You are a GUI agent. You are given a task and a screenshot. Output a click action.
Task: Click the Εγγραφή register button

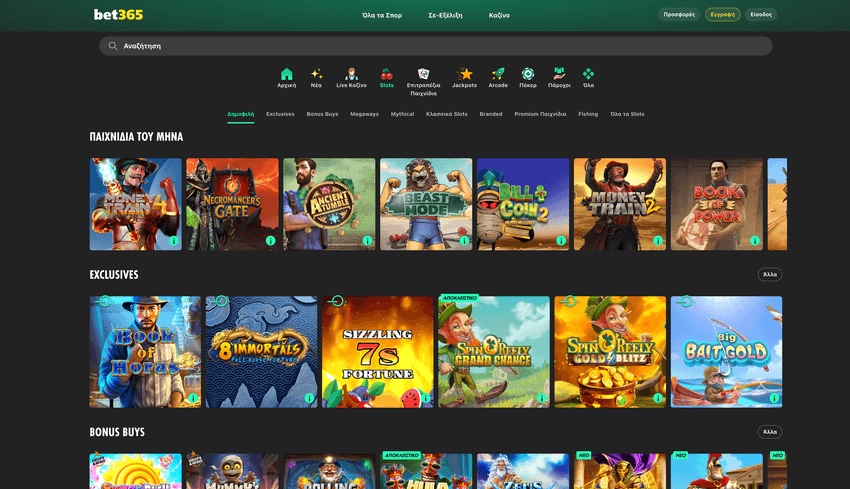(x=723, y=15)
